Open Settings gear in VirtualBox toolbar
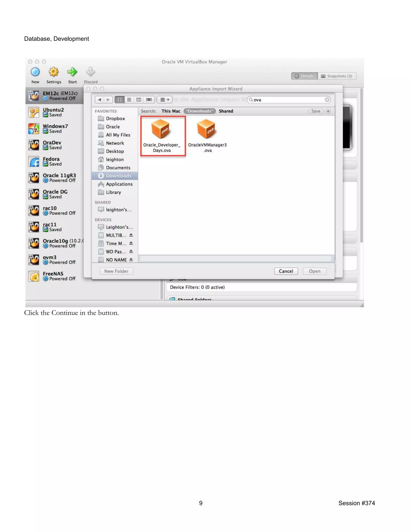 point(54,72)
